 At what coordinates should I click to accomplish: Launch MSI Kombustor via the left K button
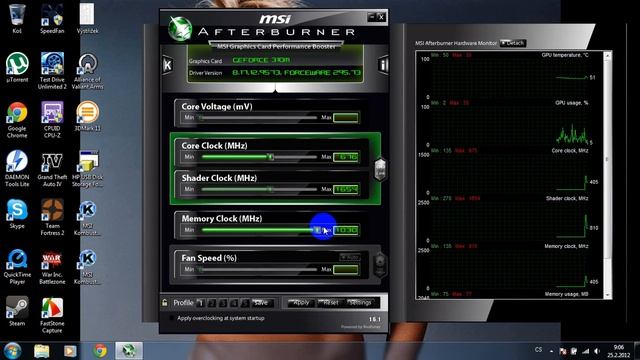click(x=167, y=64)
